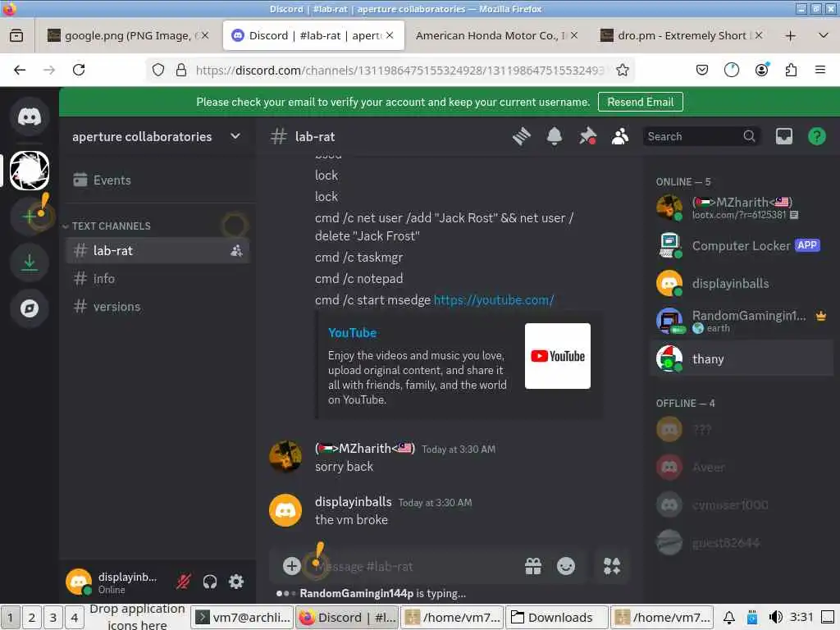Viewport: 840px width, 630px height.
Task: Open User Settings gear icon
Action: 236,582
